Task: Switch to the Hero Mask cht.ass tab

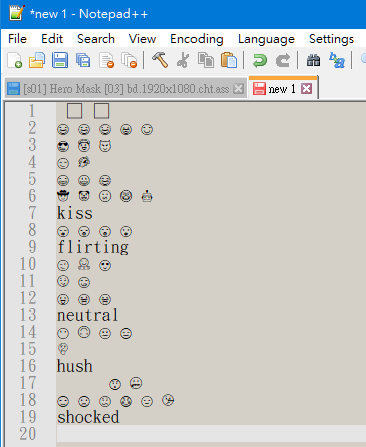Action: point(126,89)
